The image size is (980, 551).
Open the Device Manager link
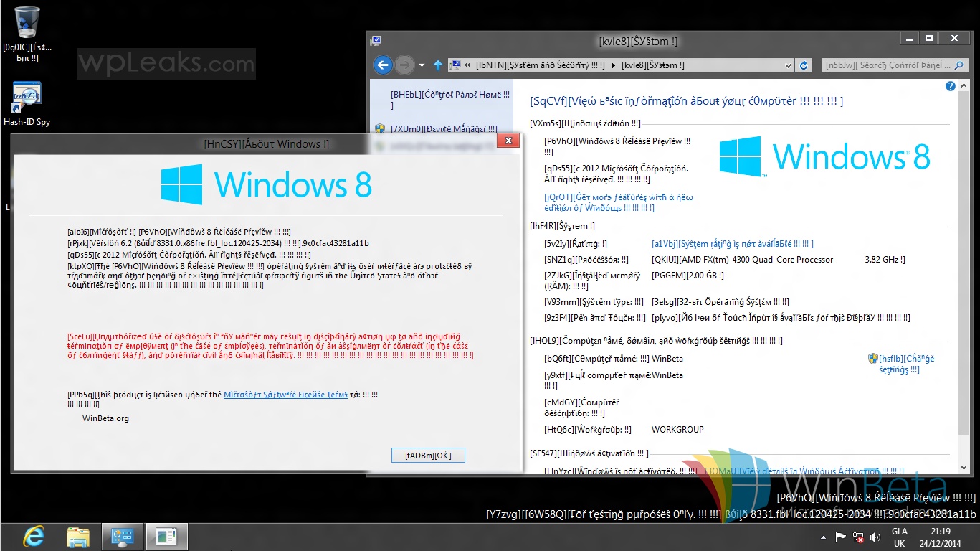(444, 130)
